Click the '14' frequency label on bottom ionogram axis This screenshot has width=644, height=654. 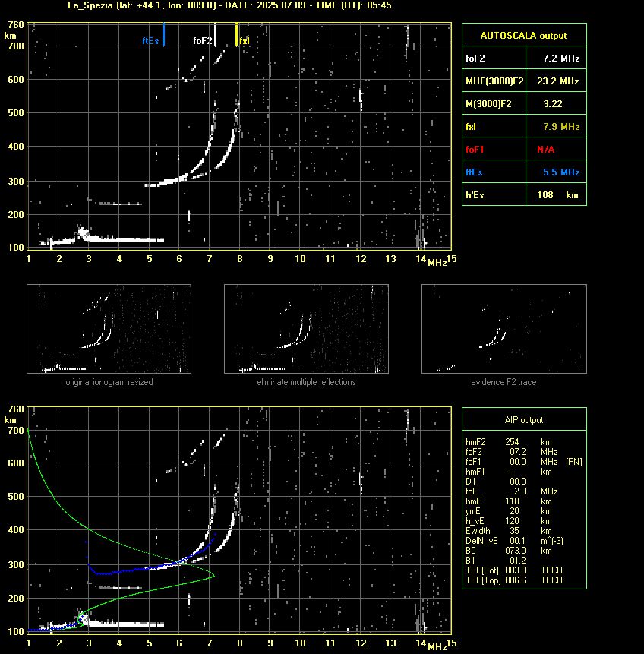(x=421, y=643)
